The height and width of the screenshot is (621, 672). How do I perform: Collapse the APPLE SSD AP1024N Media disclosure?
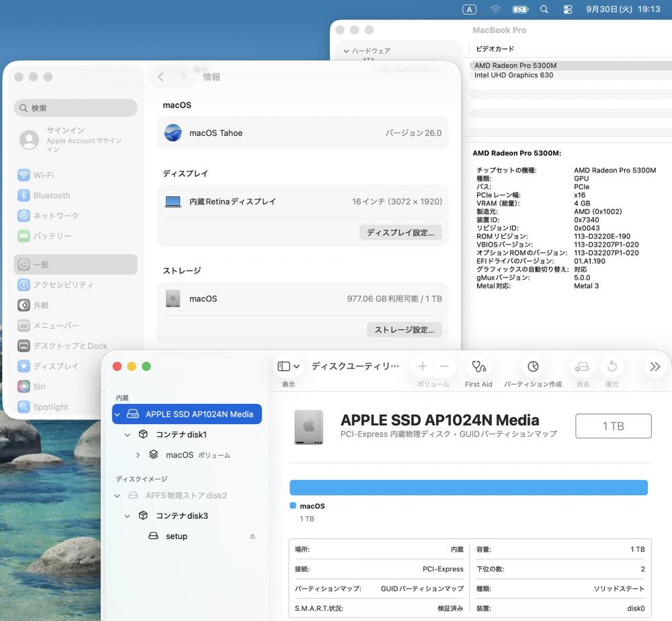tap(118, 415)
